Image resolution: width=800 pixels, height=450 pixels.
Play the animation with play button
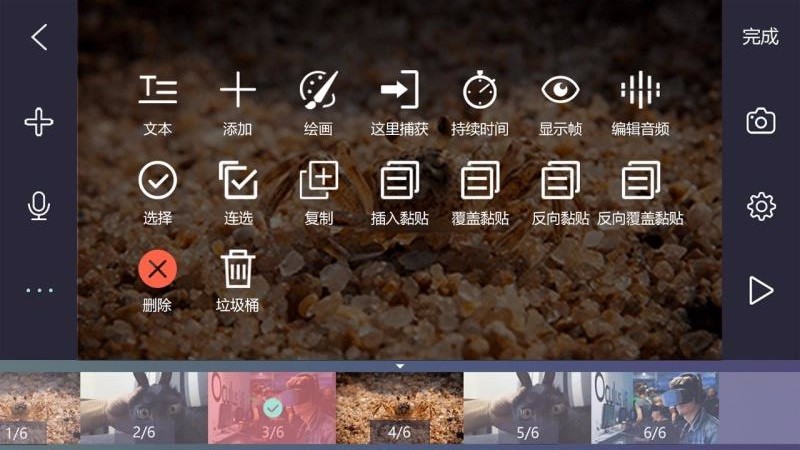pyautogui.click(x=761, y=290)
